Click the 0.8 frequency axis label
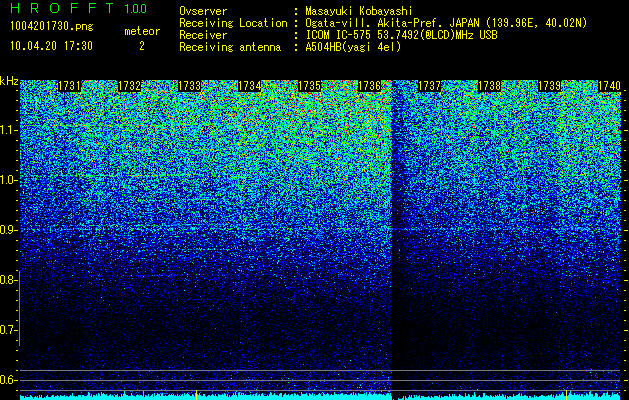This screenshot has width=629, height=400. coord(8,280)
